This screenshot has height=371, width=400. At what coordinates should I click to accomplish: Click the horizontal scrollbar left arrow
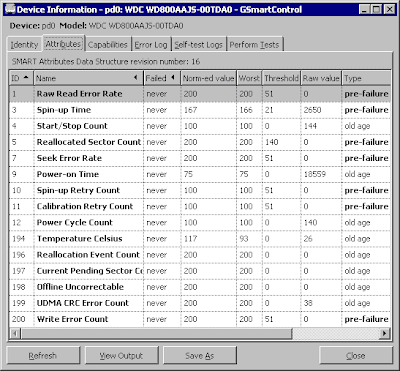click(15, 333)
